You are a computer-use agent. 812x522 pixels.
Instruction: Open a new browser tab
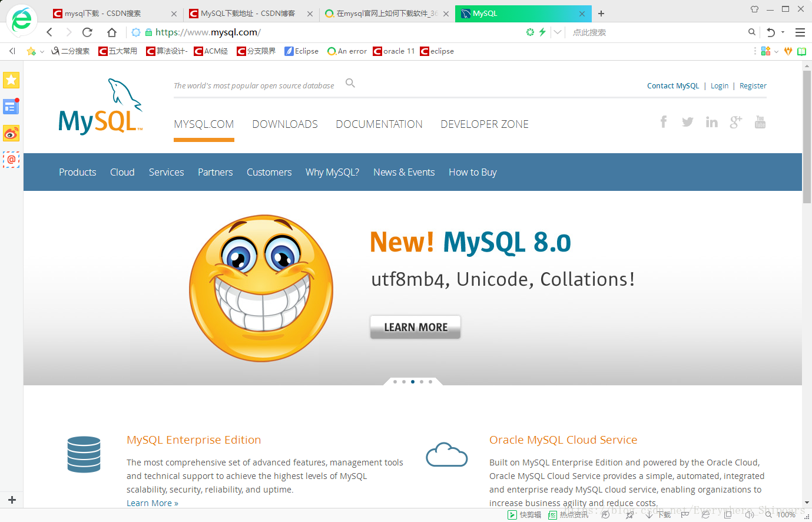pos(601,13)
